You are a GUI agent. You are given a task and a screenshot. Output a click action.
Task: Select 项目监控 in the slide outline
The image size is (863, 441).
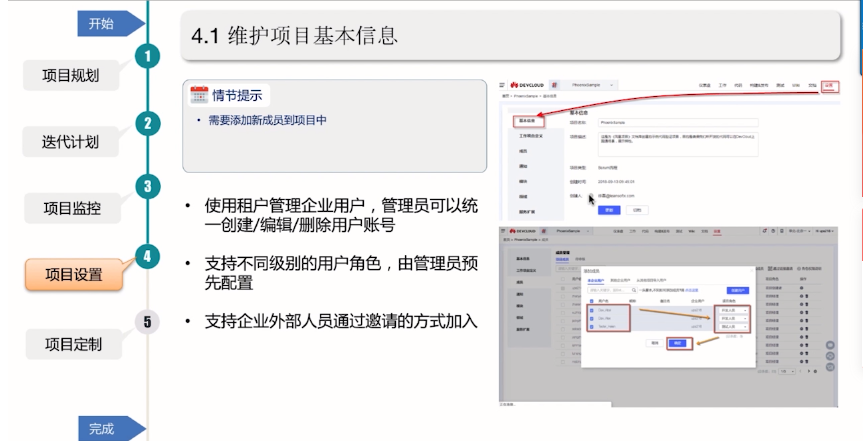[72, 208]
